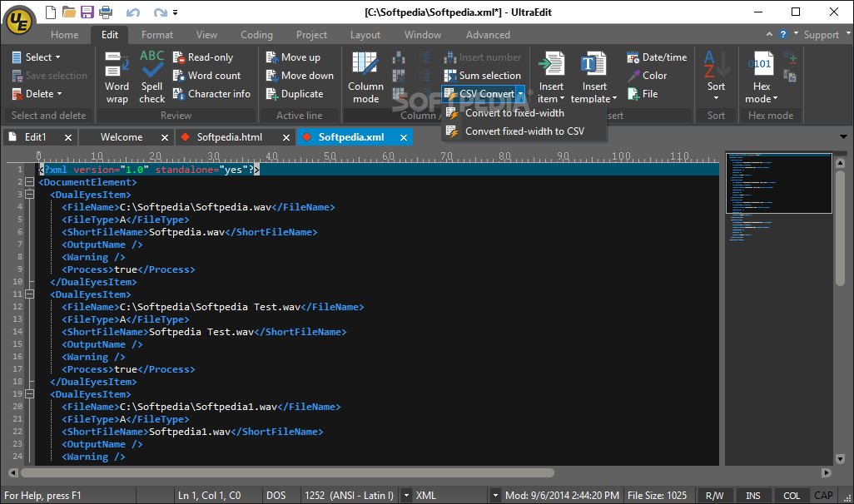Image resolution: width=854 pixels, height=504 pixels.
Task: Choose Convert fixed-width to CSV
Action: coord(524,131)
